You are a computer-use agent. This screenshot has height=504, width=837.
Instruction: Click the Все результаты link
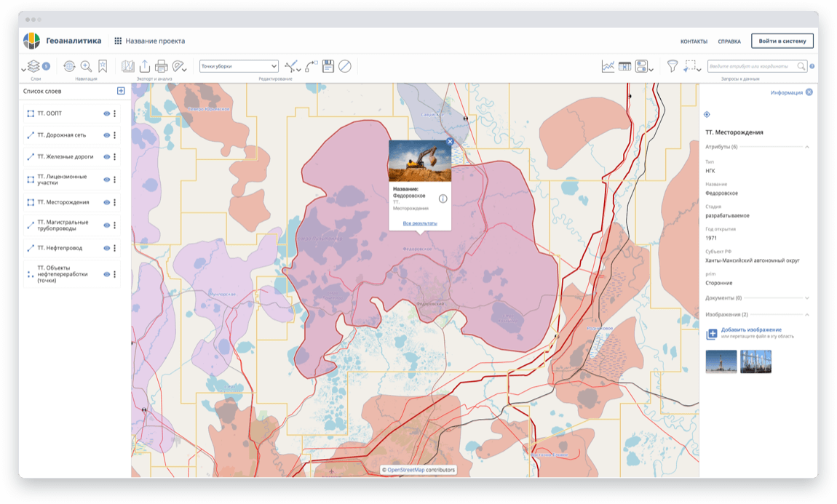420,223
